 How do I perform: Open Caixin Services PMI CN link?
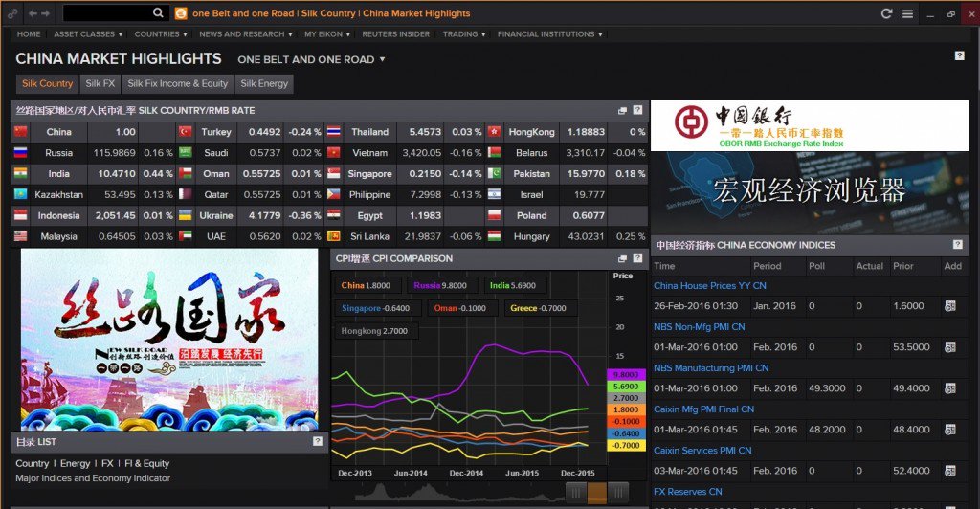702,451
